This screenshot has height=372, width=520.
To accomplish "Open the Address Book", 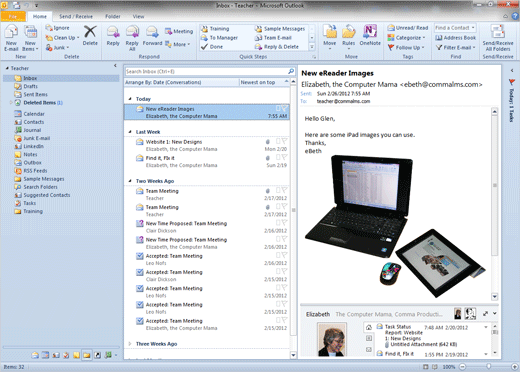I will coord(456,38).
